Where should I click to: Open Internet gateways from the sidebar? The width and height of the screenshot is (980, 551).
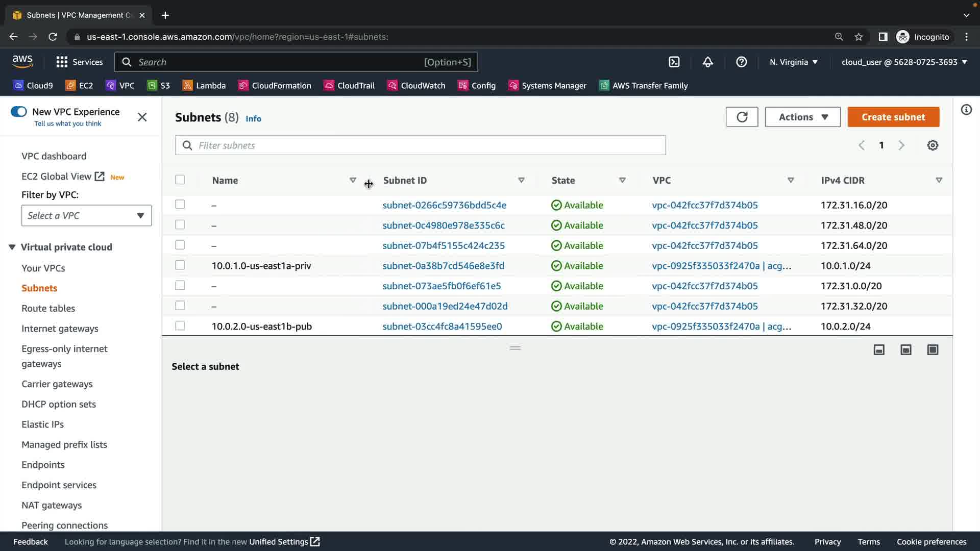(x=60, y=329)
